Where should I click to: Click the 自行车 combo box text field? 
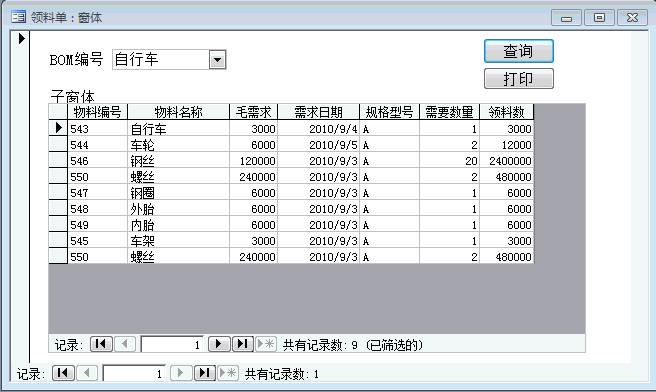(161, 59)
